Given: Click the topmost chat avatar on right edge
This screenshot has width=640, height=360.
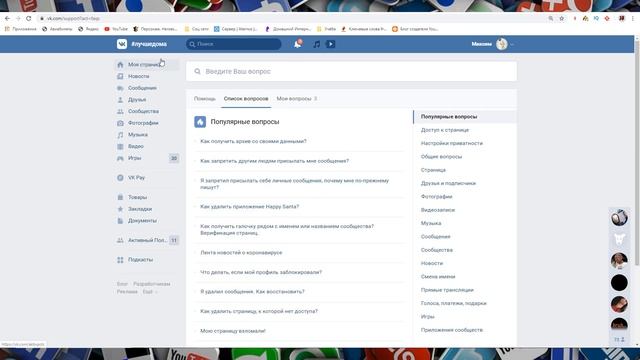Looking at the screenshot, I should [x=619, y=218].
